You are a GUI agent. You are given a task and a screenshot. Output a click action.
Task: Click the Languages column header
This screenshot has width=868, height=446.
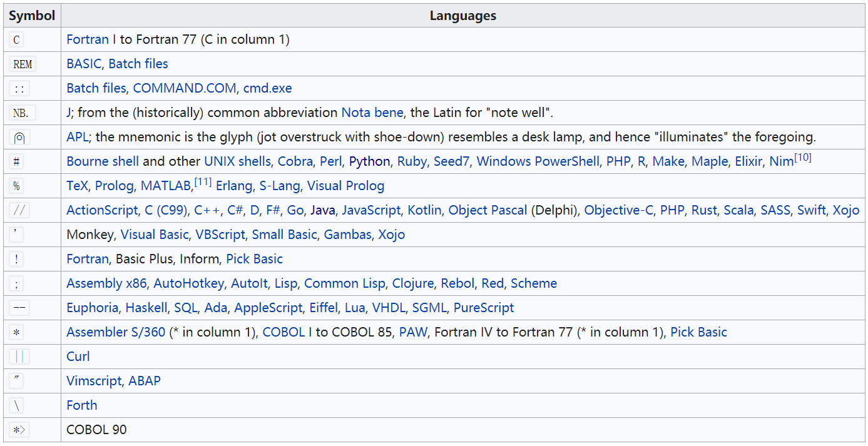[462, 16]
